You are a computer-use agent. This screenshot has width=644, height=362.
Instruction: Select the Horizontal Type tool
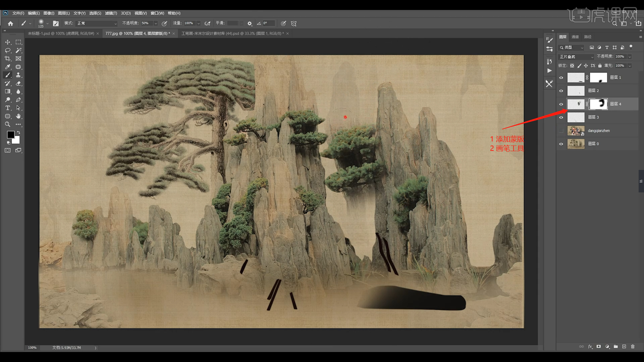pos(8,108)
